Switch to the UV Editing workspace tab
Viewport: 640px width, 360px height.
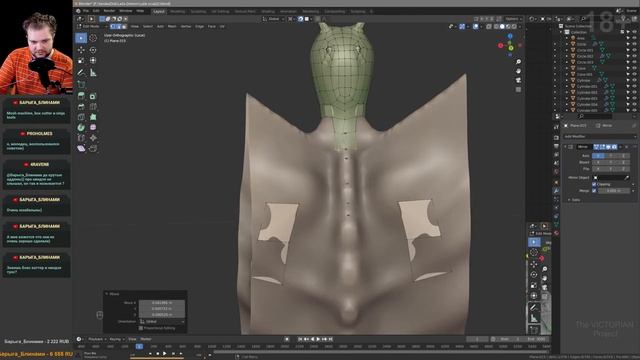(220, 11)
